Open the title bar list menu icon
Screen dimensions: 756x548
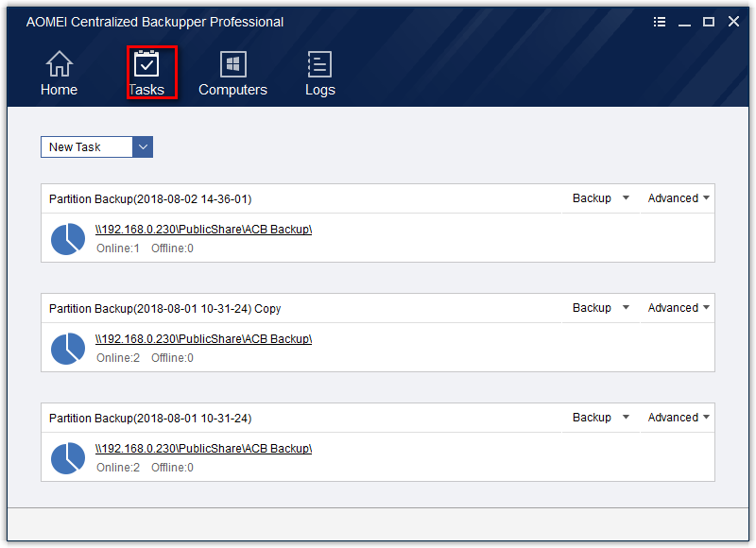coord(660,22)
